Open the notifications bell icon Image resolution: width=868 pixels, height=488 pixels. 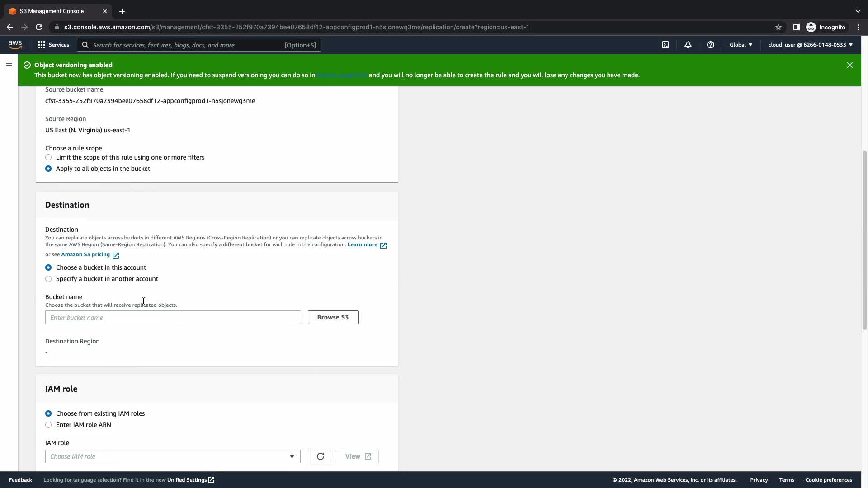point(688,45)
